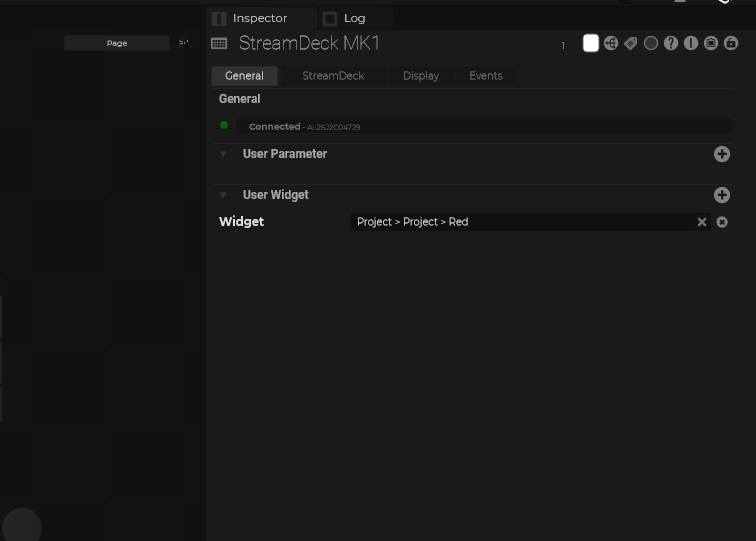Add a new User Parameter with plus
The width and height of the screenshot is (756, 541).
pyautogui.click(x=722, y=154)
